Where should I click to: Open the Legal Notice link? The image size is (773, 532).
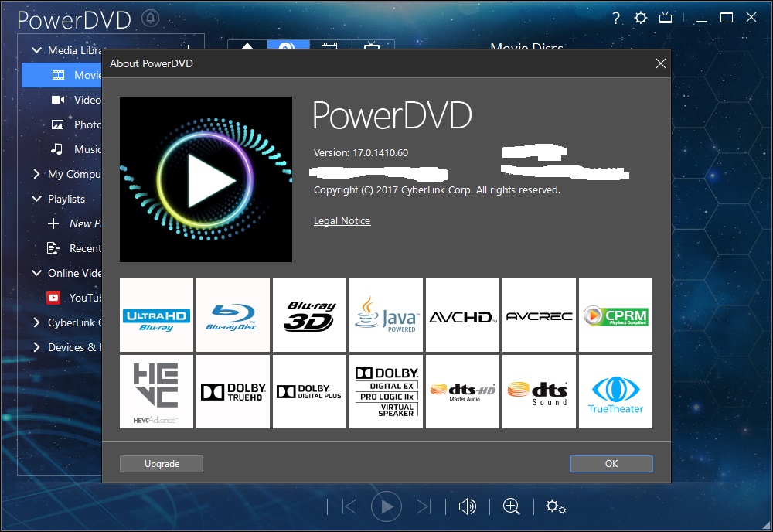(x=342, y=221)
